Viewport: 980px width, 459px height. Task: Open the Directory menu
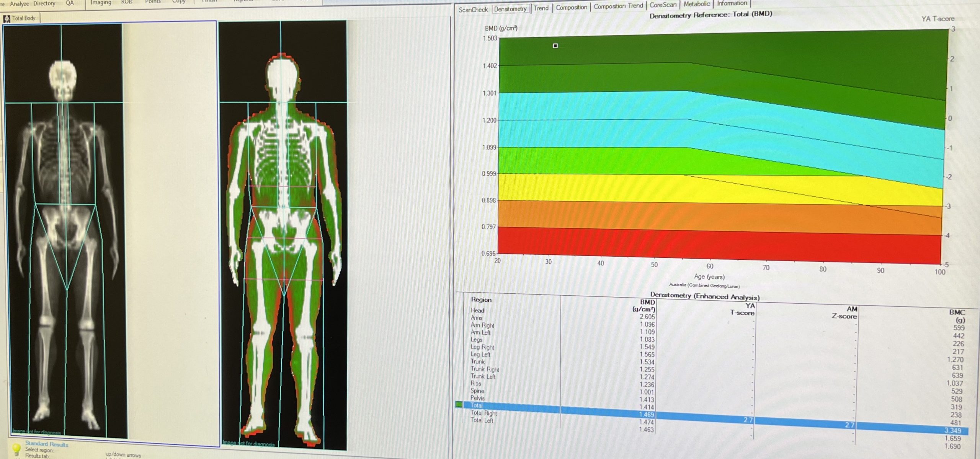[45, 3]
